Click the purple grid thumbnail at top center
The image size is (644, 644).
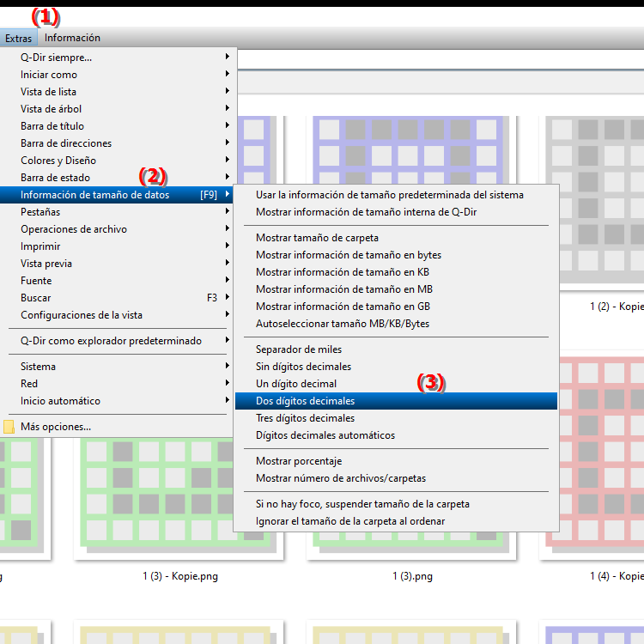tap(410, 149)
